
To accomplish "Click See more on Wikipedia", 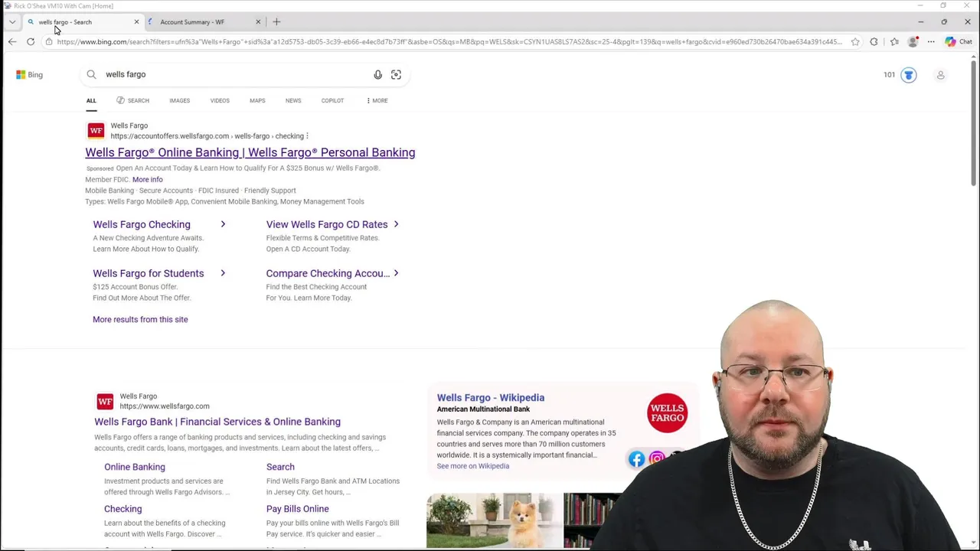I will point(473,466).
